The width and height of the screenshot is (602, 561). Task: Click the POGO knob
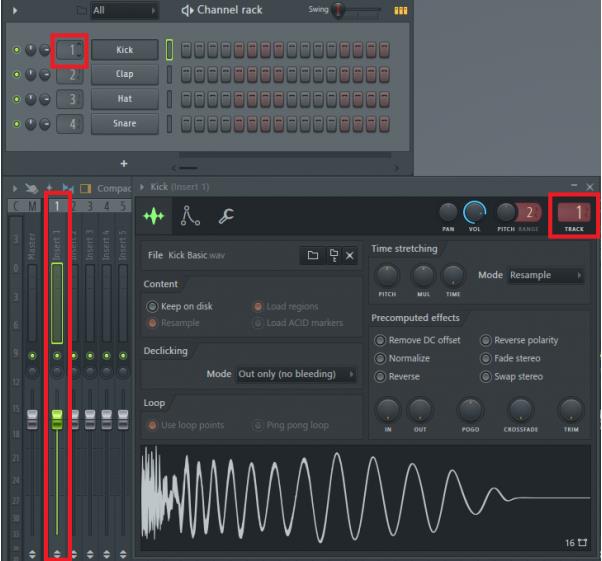[x=470, y=410]
